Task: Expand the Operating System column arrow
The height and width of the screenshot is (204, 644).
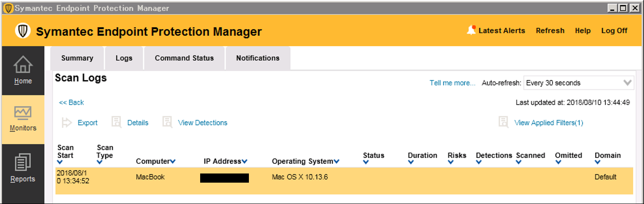Action: coord(336,162)
